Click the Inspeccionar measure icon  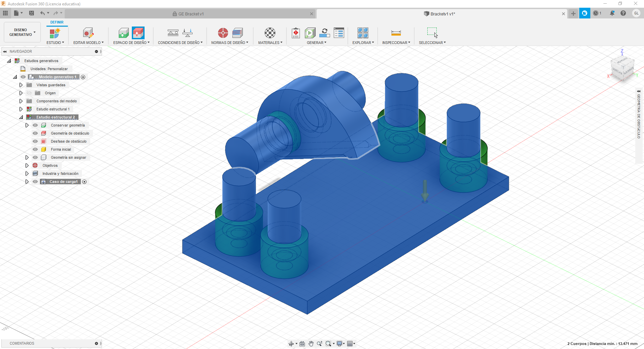coord(396,33)
